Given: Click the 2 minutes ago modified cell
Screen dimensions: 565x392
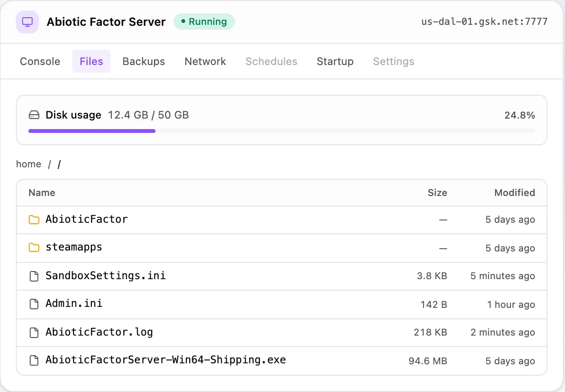Looking at the screenshot, I should click(503, 332).
